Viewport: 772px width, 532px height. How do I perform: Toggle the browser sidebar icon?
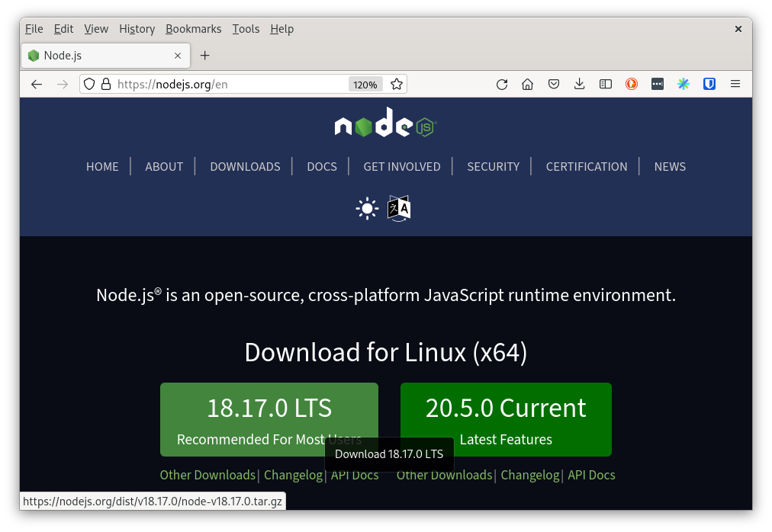click(x=605, y=84)
